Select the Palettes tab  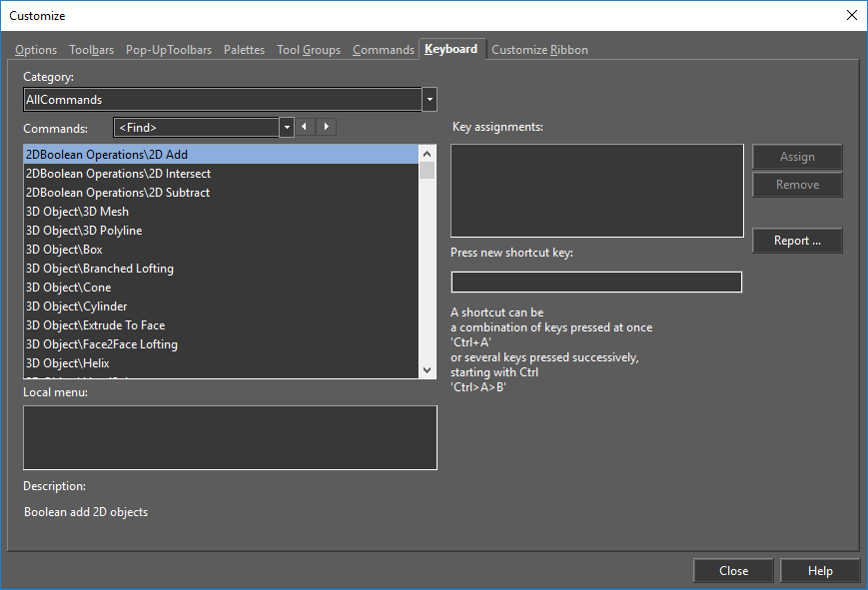244,50
